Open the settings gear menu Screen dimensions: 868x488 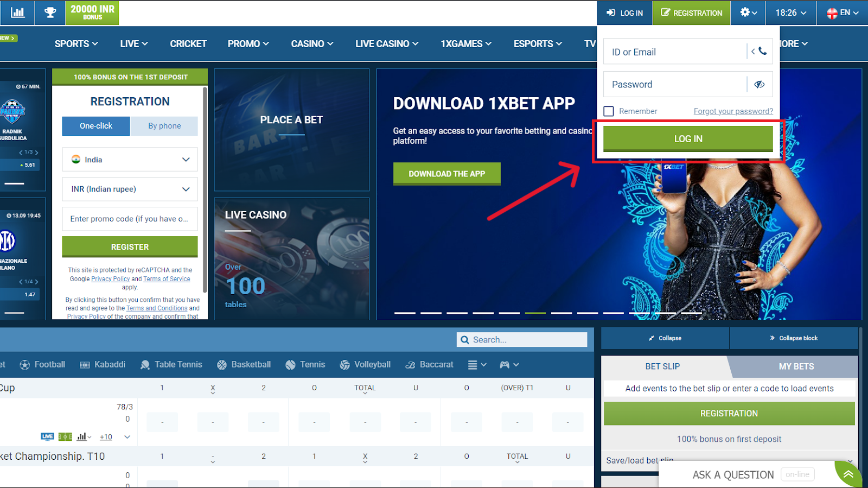[x=748, y=12]
